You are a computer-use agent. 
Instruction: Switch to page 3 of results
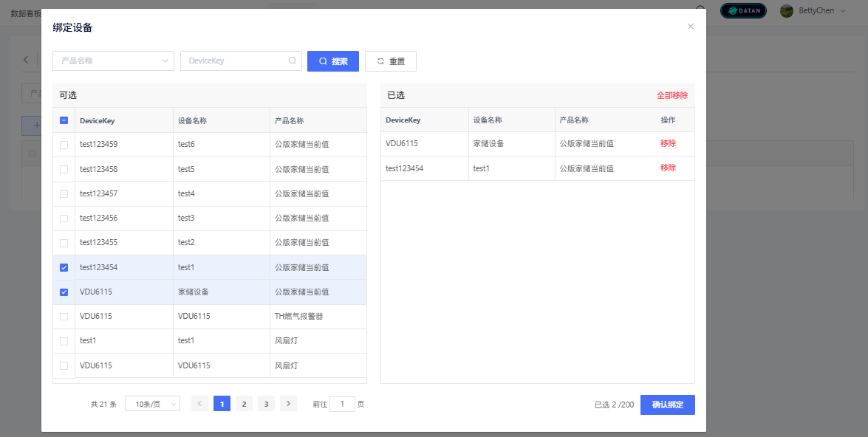(x=266, y=404)
